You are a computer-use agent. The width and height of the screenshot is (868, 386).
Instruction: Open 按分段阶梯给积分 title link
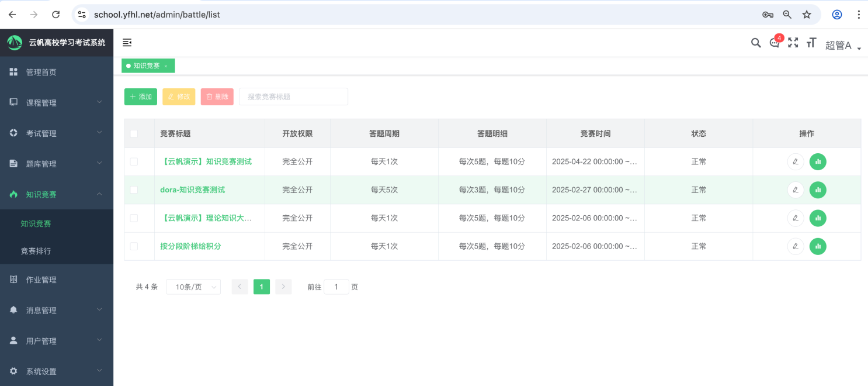click(190, 246)
